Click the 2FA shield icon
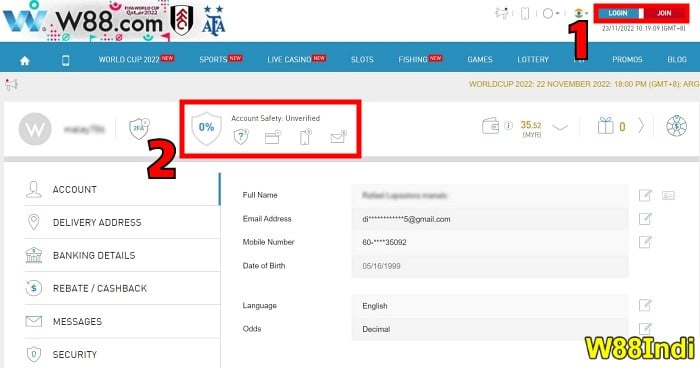 [x=139, y=129]
